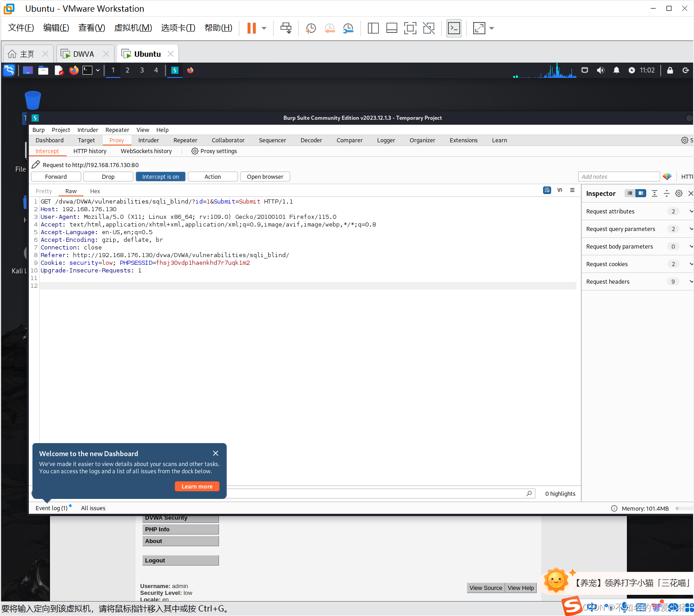
Task: Set Inspector layout to docked left
Action: pyautogui.click(x=630, y=193)
